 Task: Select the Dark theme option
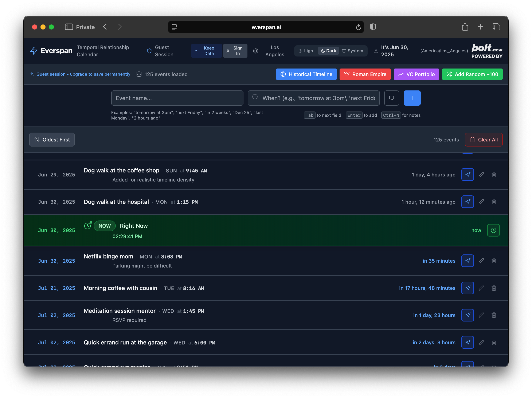(328, 51)
